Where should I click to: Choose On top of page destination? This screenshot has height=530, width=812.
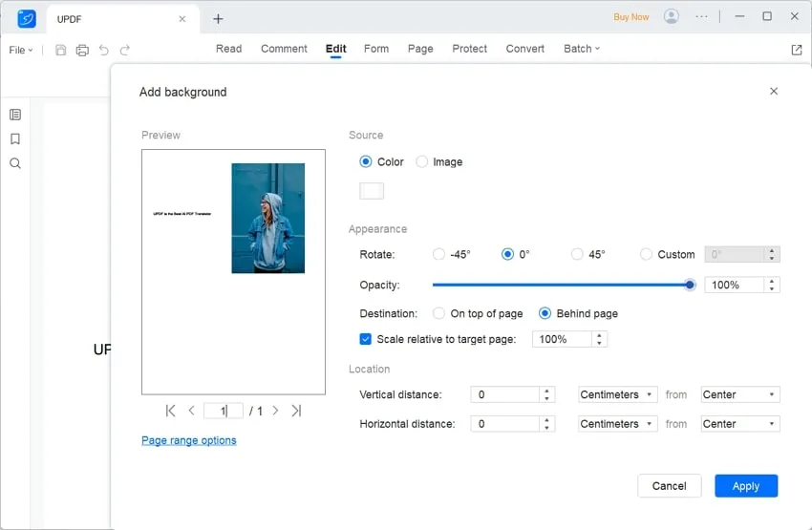pos(438,313)
